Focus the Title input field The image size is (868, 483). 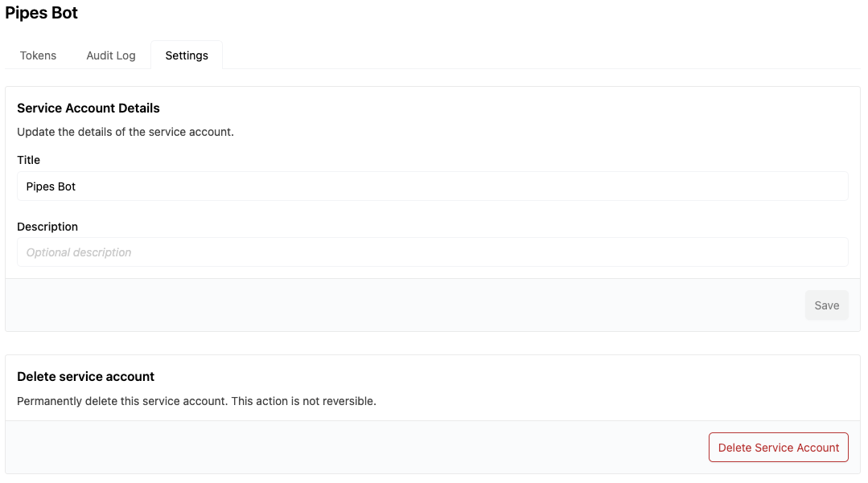click(432, 186)
